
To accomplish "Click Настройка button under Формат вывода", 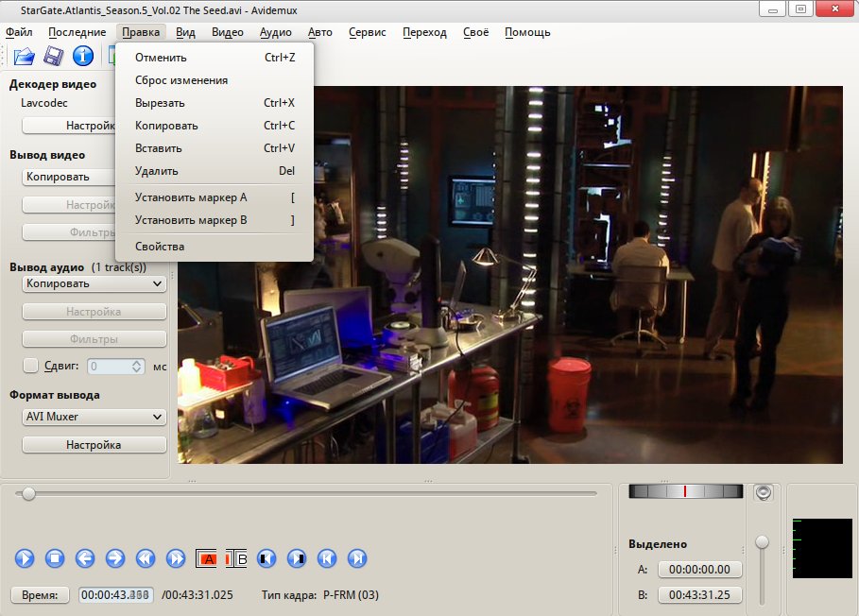I will click(x=94, y=445).
